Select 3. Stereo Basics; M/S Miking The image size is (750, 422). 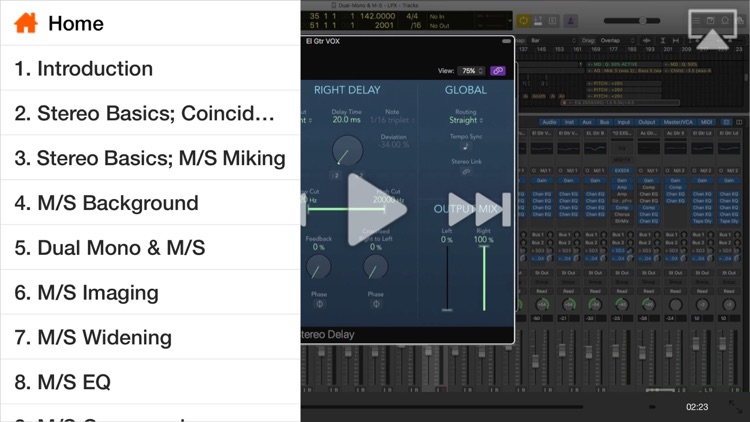(x=150, y=158)
